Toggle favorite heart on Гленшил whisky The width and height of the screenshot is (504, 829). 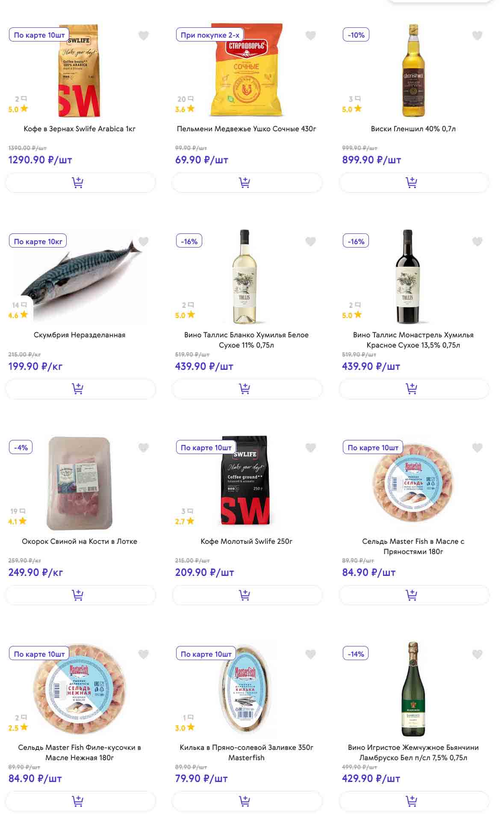point(477,35)
